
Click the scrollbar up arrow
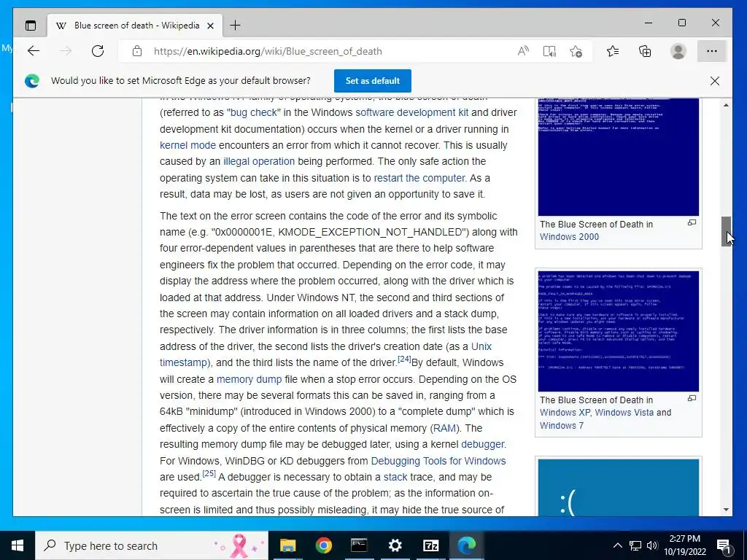click(726, 105)
